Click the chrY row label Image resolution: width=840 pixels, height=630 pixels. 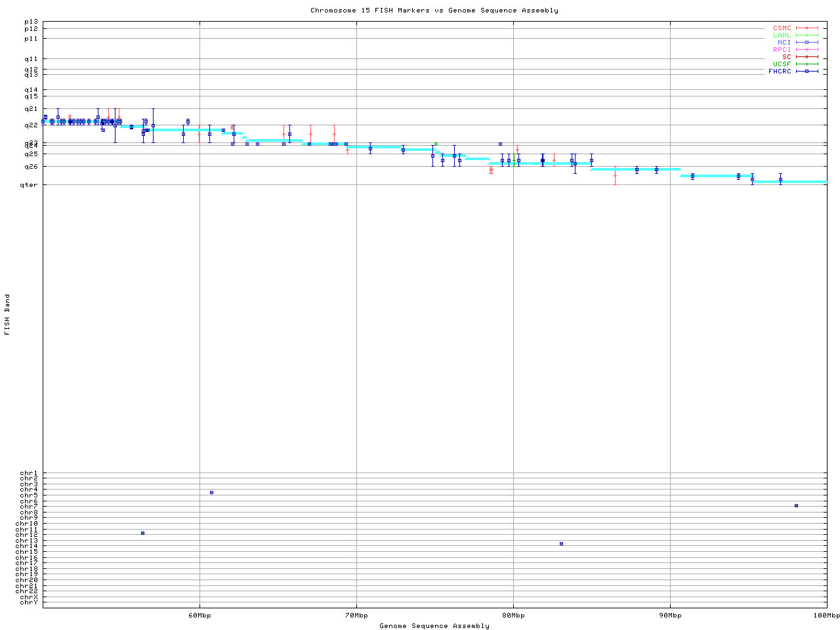(29, 602)
